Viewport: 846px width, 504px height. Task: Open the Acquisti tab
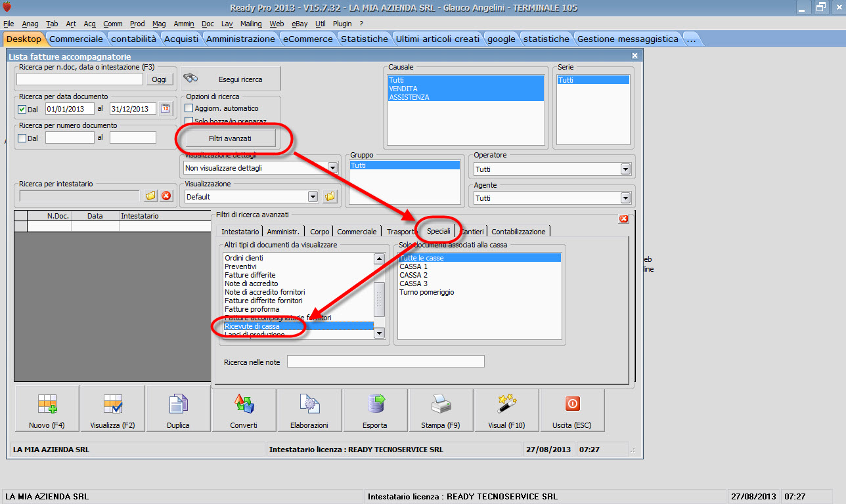click(x=181, y=39)
